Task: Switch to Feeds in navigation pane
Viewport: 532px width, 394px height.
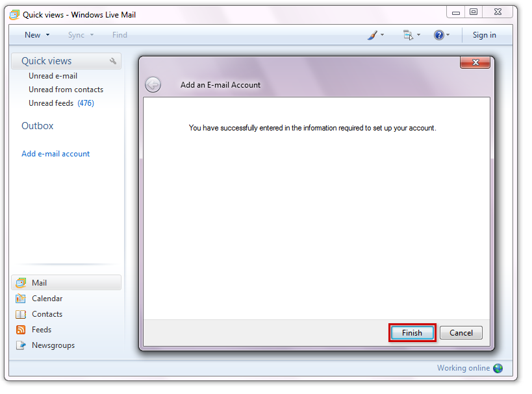Action: pos(42,330)
